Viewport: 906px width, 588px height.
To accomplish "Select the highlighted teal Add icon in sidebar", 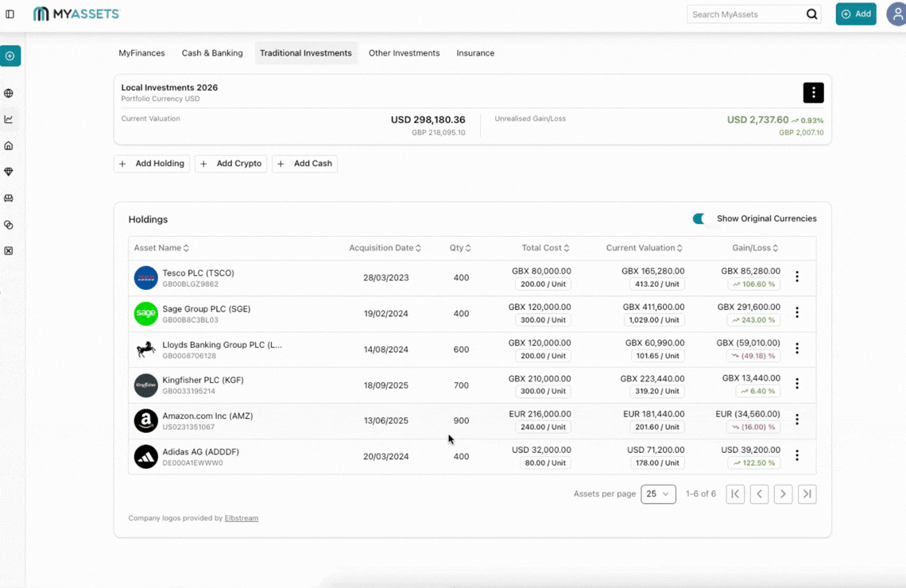I will (x=10, y=56).
